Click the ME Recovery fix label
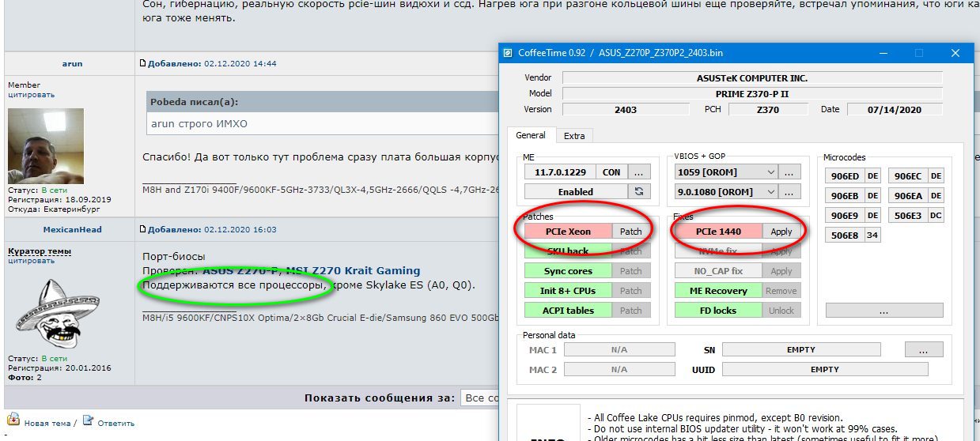The width and height of the screenshot is (980, 441). 719,291
